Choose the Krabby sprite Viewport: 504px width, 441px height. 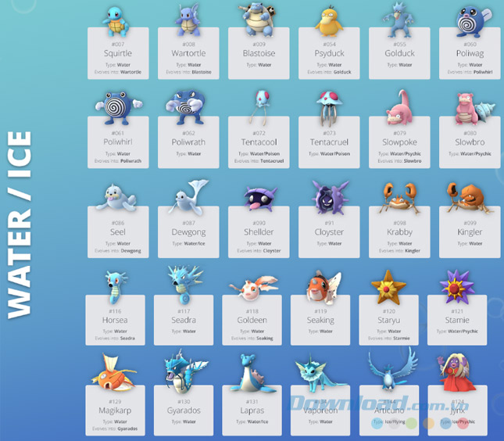click(399, 198)
